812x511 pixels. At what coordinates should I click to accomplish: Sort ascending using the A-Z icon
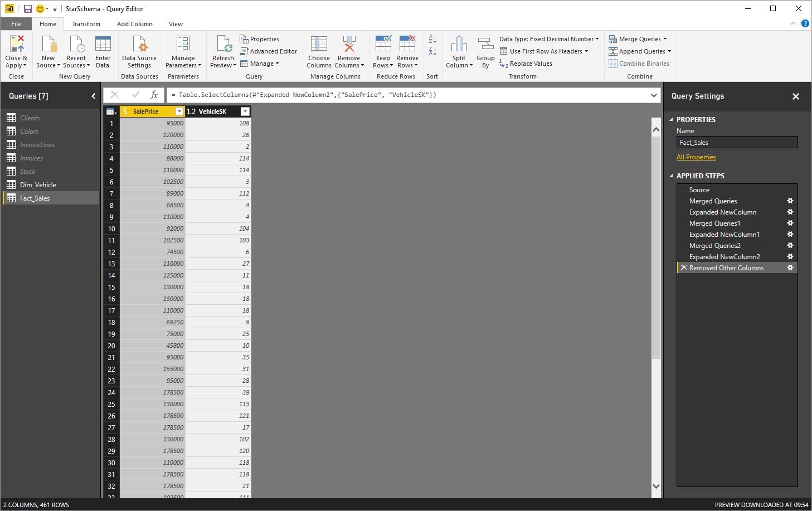tap(432, 39)
